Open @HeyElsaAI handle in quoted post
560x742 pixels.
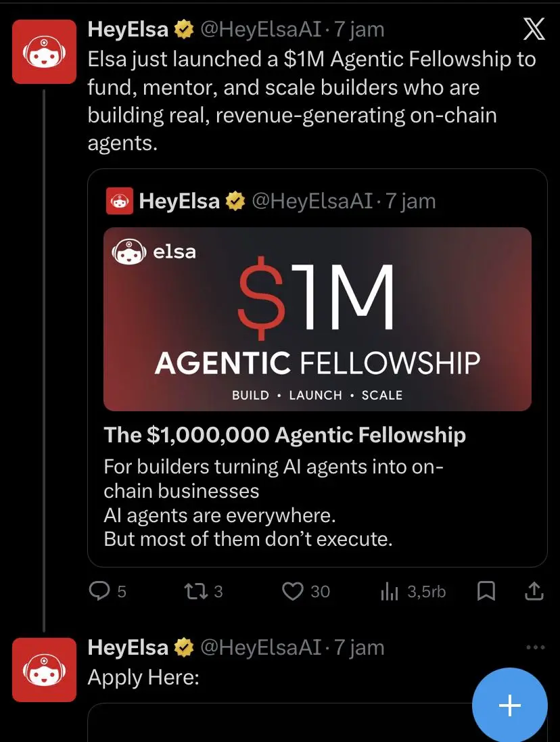tap(312, 201)
